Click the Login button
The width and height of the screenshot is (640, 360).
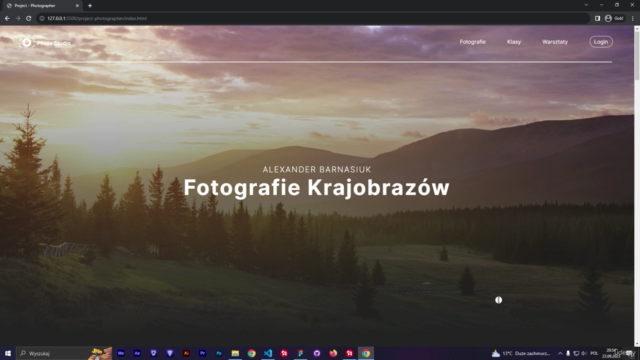pos(601,42)
